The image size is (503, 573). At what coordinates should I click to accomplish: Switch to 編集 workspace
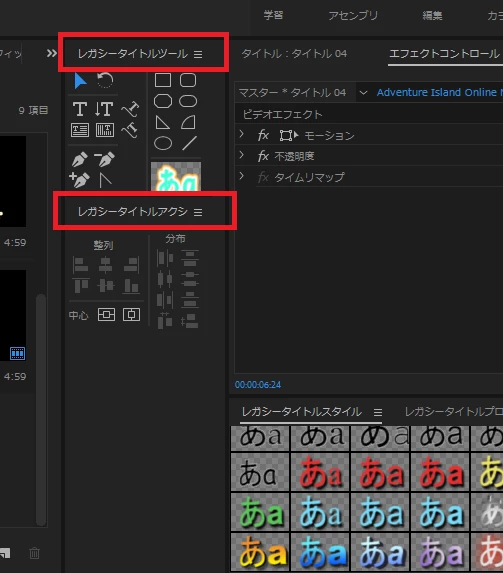point(432,15)
